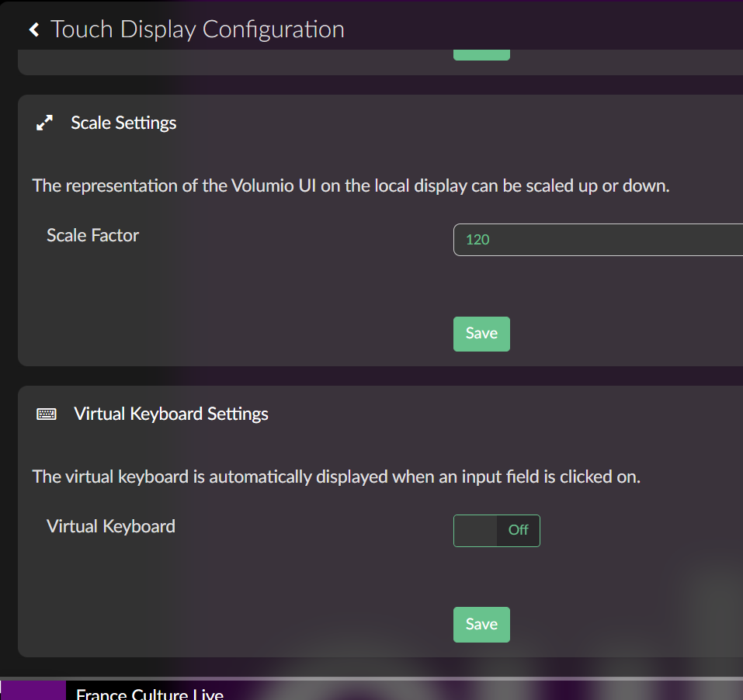This screenshot has height=700, width=743.
Task: Click the 120 value in Scale Factor
Action: pos(477,240)
